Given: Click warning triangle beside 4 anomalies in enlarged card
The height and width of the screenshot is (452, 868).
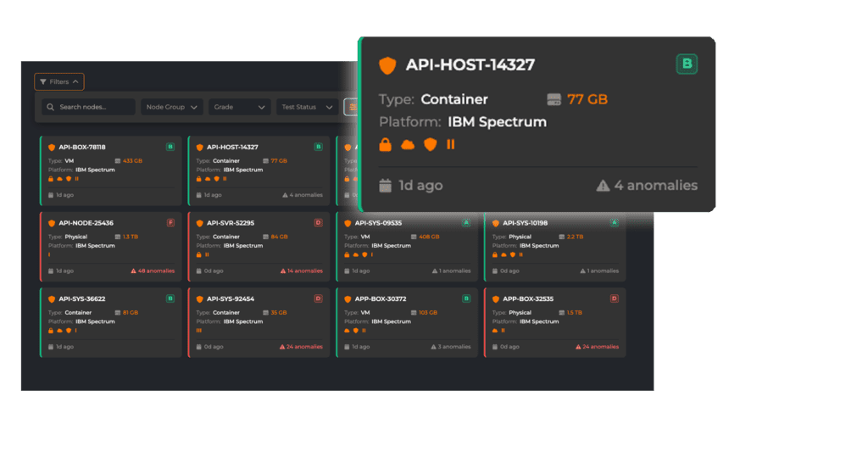Looking at the screenshot, I should pyautogui.click(x=603, y=186).
